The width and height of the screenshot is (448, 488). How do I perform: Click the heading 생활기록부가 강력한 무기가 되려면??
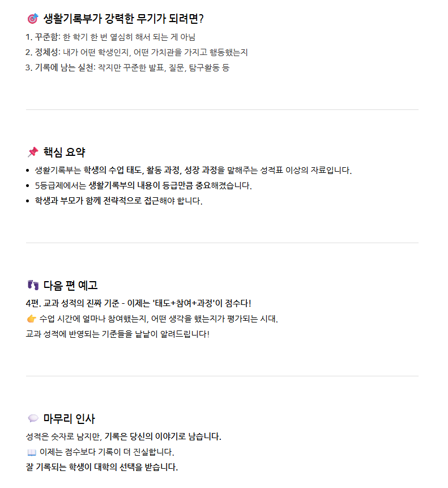[123, 19]
